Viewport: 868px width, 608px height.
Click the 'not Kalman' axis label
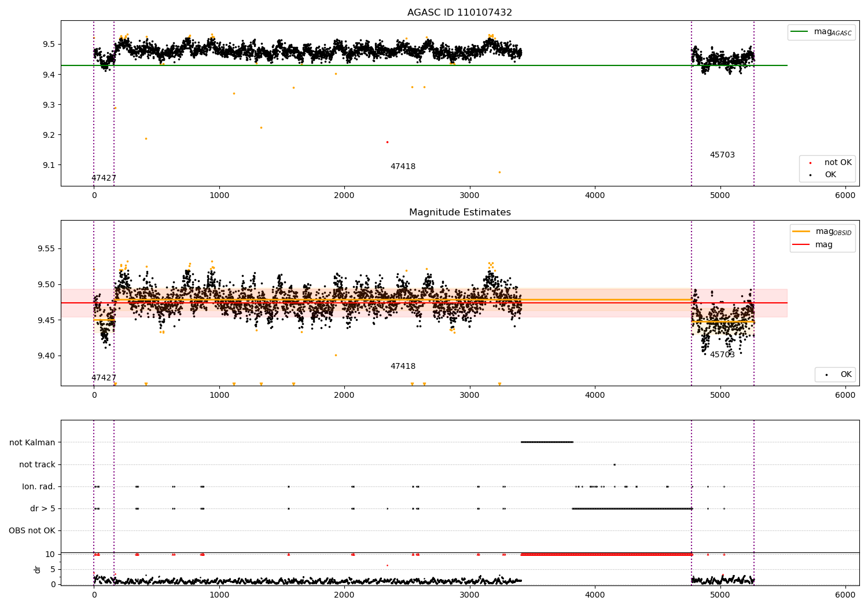click(x=32, y=442)
